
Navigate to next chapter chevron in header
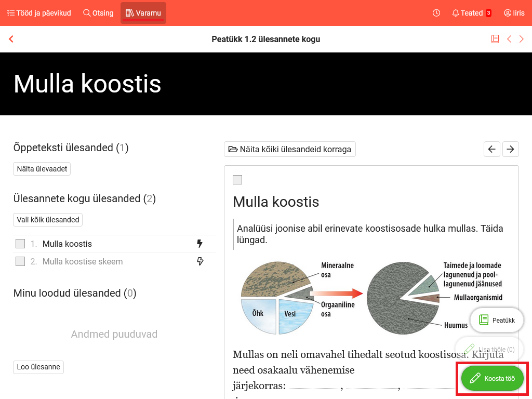(522, 39)
